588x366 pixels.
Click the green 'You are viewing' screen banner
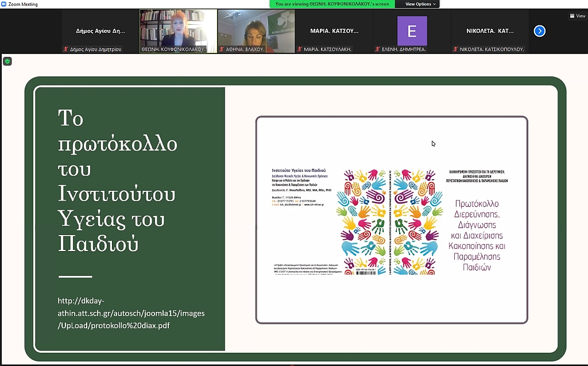point(332,4)
